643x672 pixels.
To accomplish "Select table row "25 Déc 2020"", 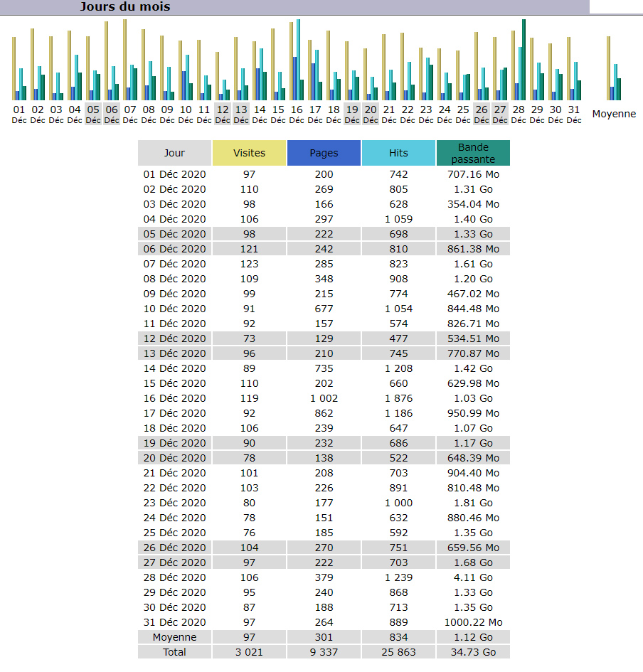I will (324, 533).
